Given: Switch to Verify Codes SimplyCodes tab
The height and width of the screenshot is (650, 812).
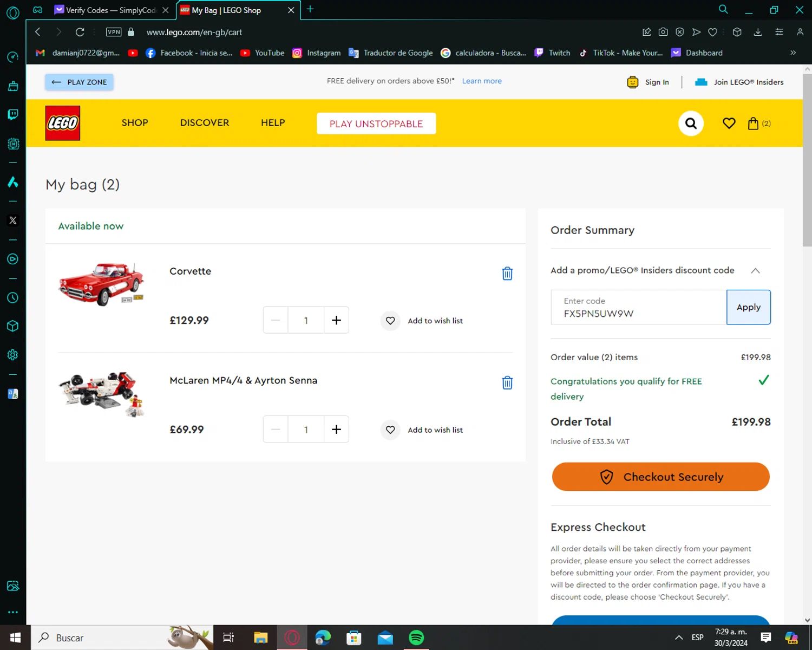Looking at the screenshot, I should (x=106, y=10).
